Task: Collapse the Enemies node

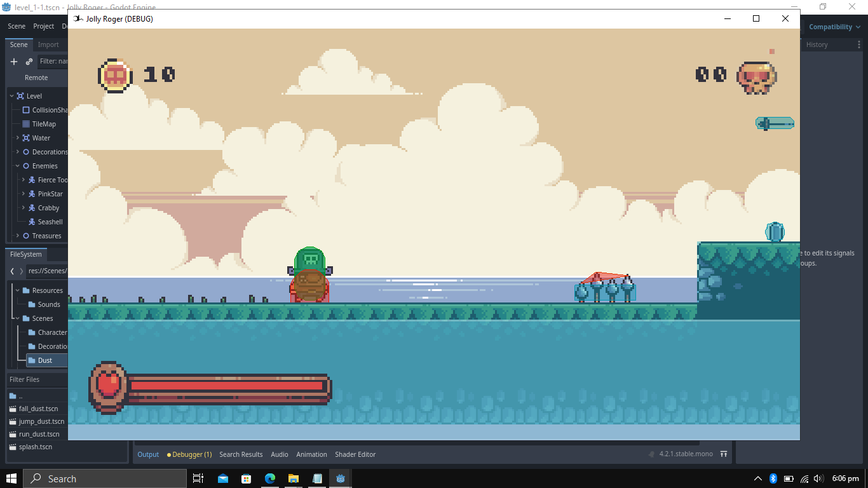Action: (x=18, y=166)
